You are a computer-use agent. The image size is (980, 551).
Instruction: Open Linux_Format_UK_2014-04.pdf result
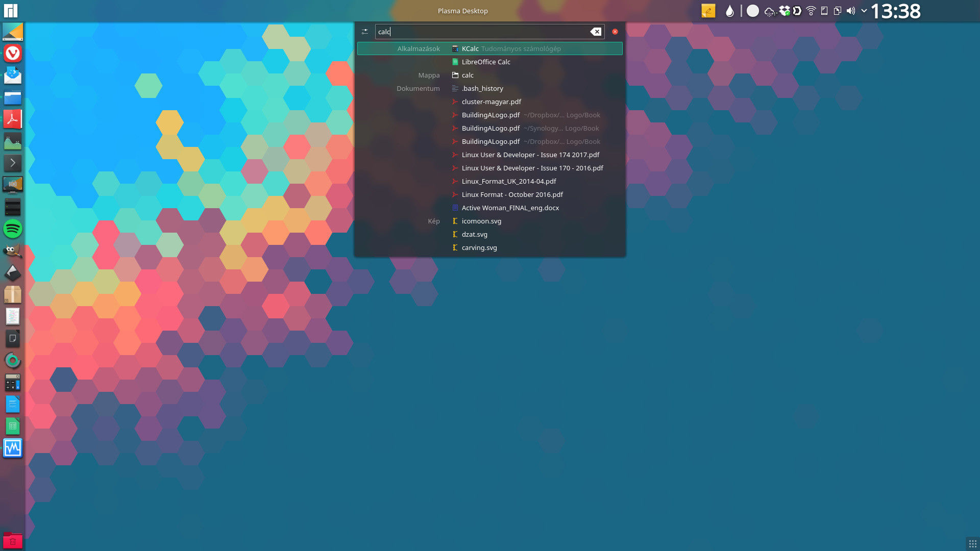(490, 181)
